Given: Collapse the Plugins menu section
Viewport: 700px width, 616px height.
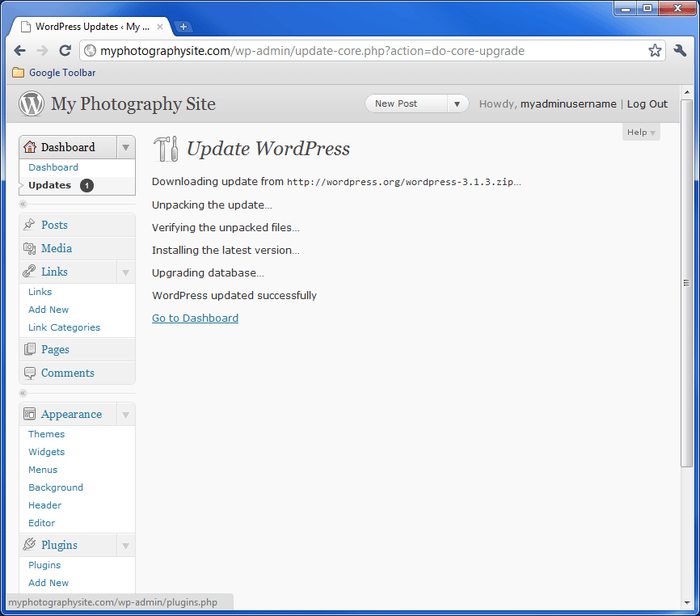Looking at the screenshot, I should [126, 546].
